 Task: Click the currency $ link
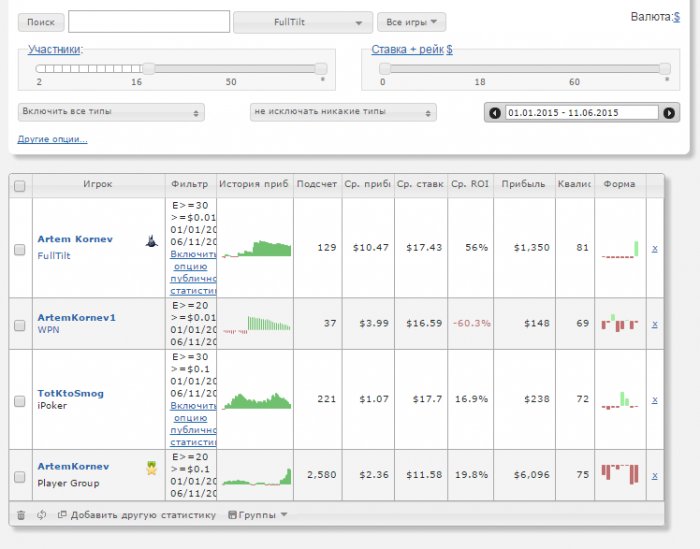(677, 17)
